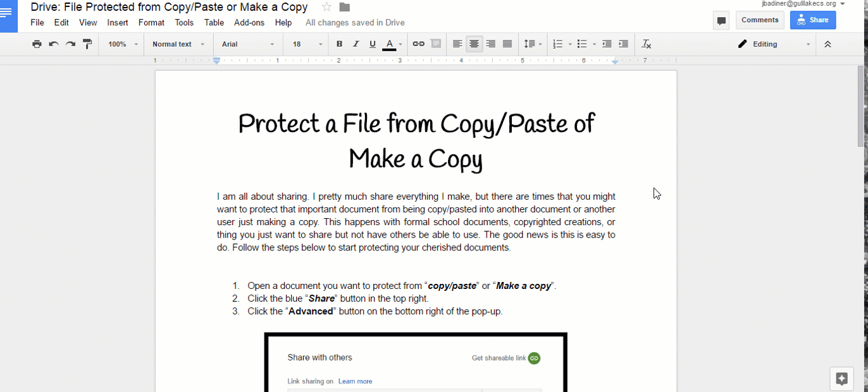Click the Increase indent icon
868x392 pixels.
pos(623,44)
